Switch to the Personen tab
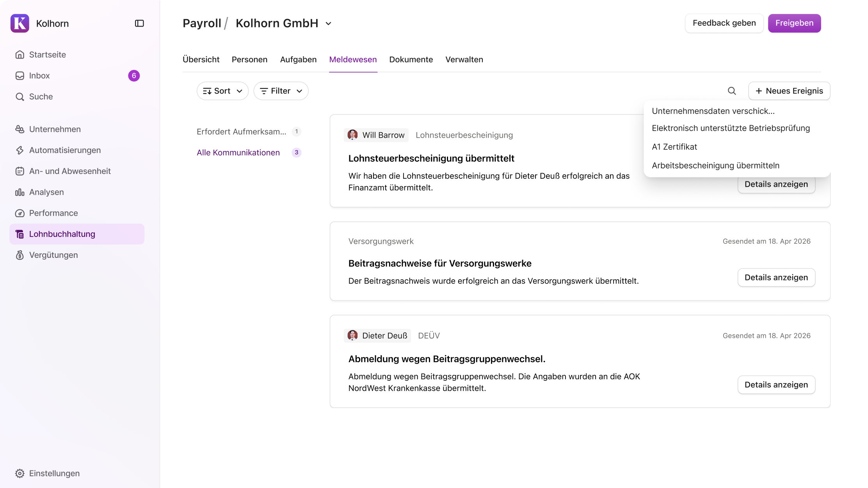The height and width of the screenshot is (488, 868). click(249, 59)
